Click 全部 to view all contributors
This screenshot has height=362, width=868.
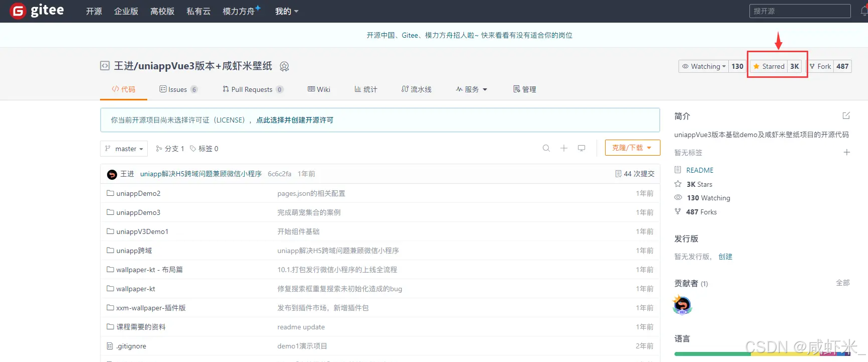point(843,283)
